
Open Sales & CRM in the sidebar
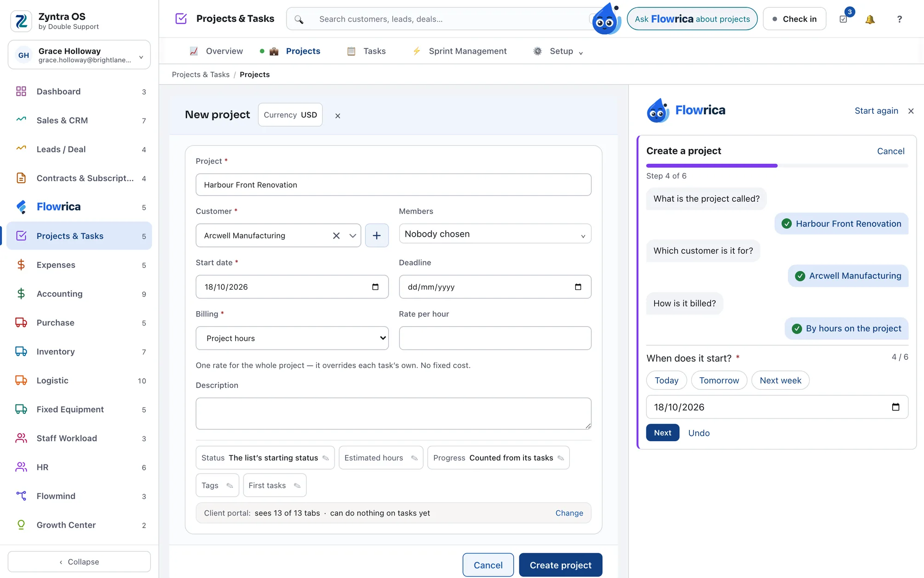[79, 120]
